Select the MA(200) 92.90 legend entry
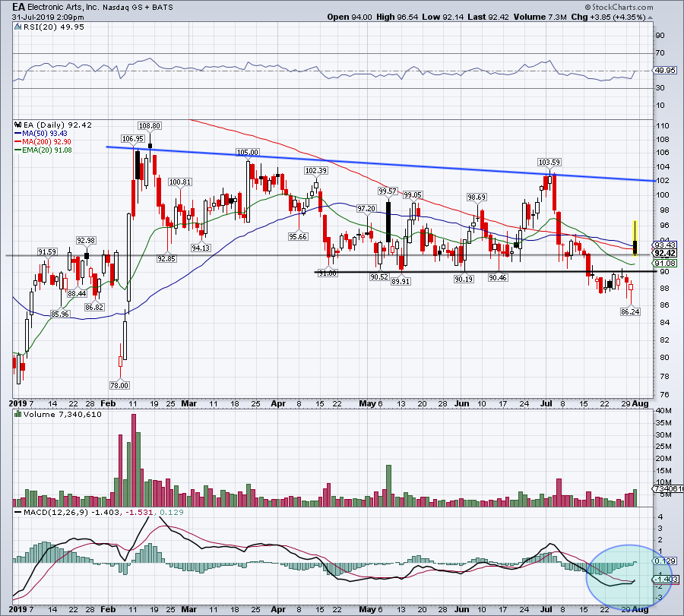 point(43,142)
